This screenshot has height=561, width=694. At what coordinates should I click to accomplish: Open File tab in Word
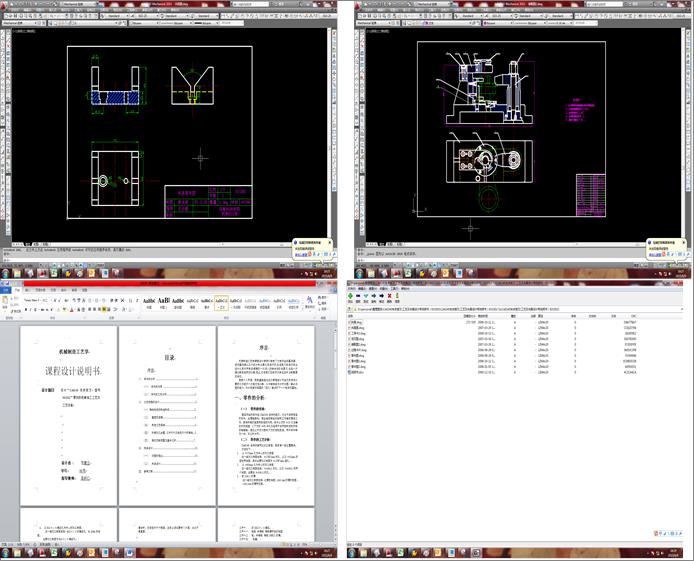6,290
